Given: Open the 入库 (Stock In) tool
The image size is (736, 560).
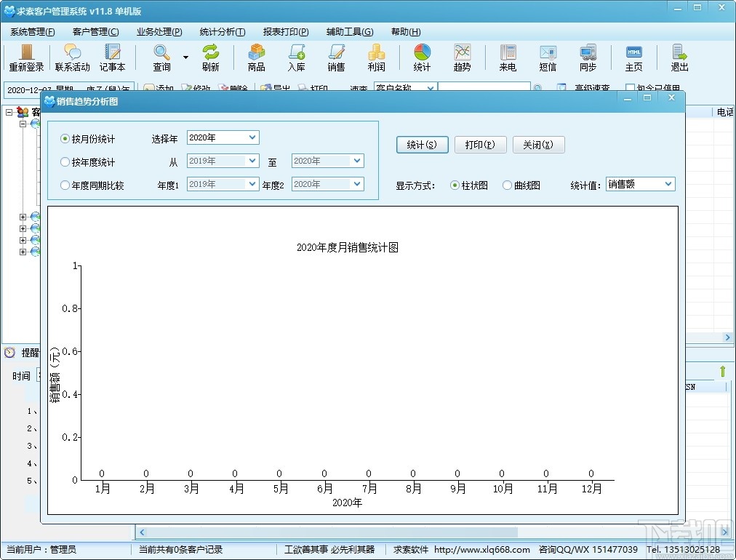Looking at the screenshot, I should click(297, 58).
